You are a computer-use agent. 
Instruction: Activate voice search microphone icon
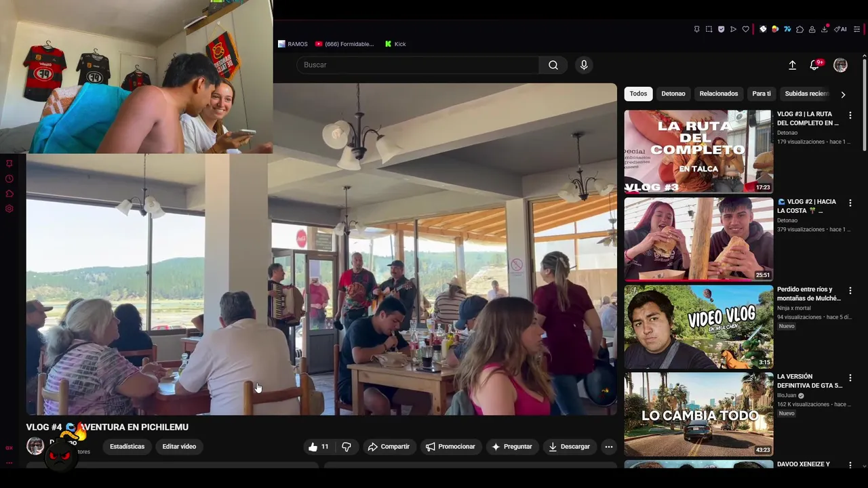(x=584, y=65)
